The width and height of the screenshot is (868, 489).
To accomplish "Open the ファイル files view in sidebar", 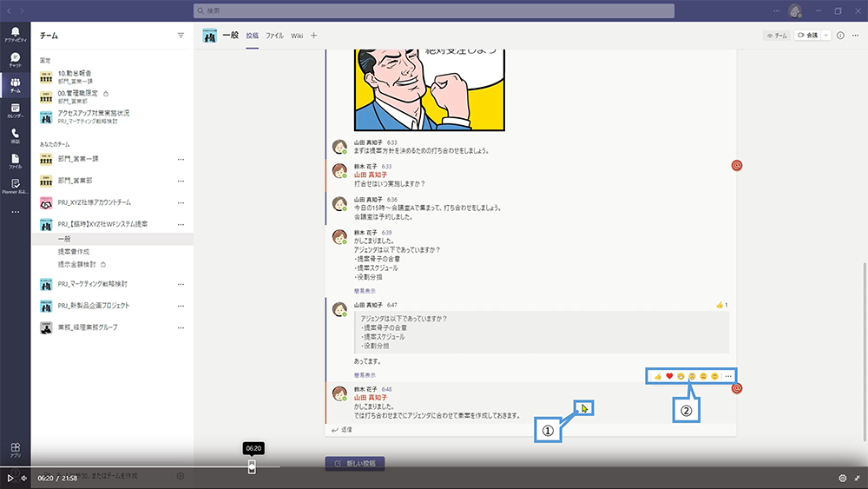I will pyautogui.click(x=15, y=162).
